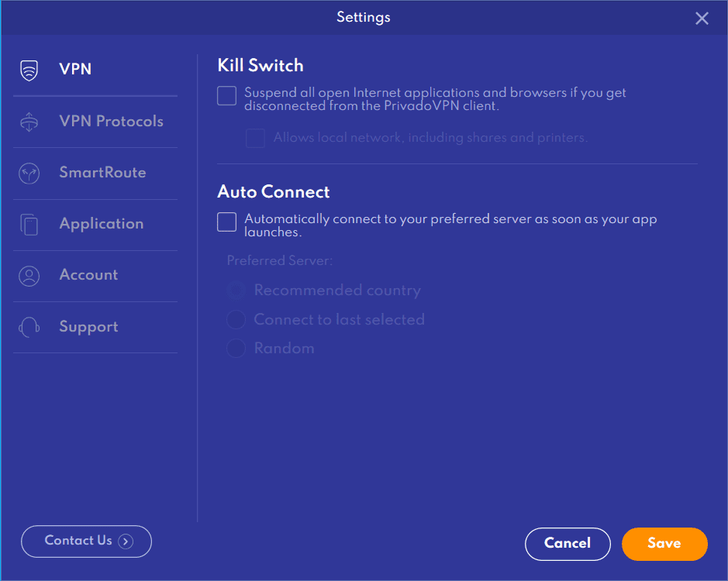Select the Recommended country radio button
Image resolution: width=728 pixels, height=581 pixels.
pos(236,290)
